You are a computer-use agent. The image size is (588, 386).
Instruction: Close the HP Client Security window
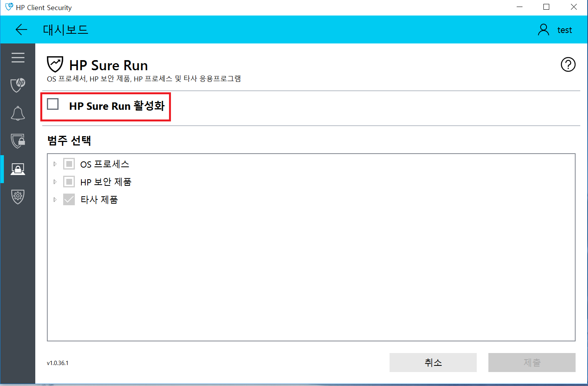click(x=574, y=7)
